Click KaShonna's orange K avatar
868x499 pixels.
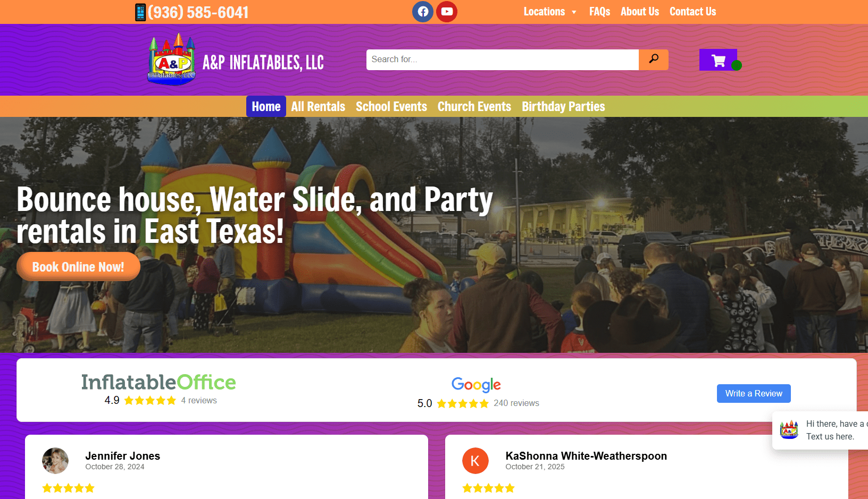(x=475, y=461)
